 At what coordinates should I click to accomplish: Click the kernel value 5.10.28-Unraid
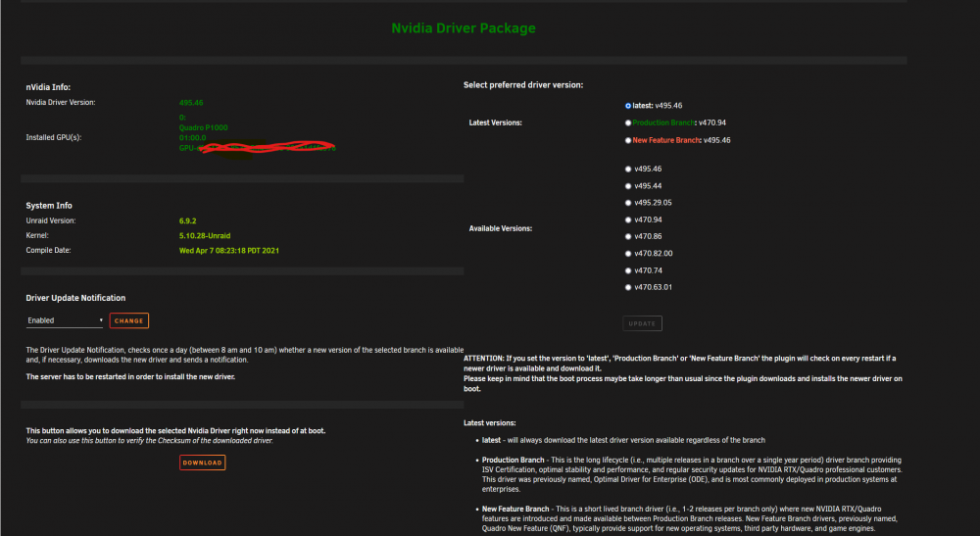coord(205,236)
